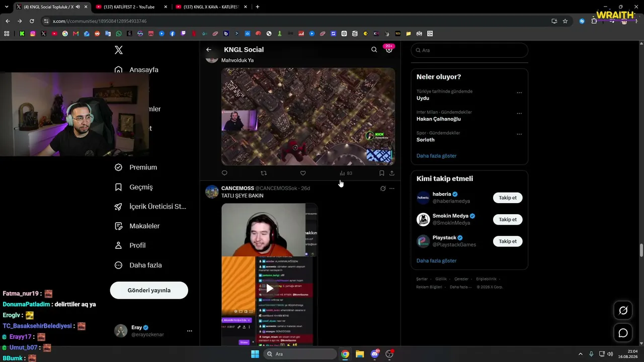This screenshot has width=644, height=362.
Task: Show more accounts under Kimi takip etmeli
Action: [x=437, y=261]
